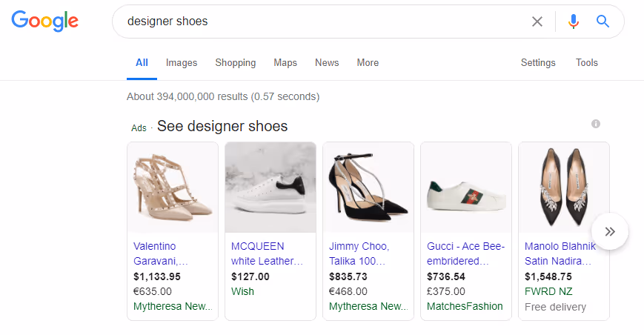This screenshot has width=644, height=335.
Task: Click the McQueen white sneaker image
Action: [270, 188]
